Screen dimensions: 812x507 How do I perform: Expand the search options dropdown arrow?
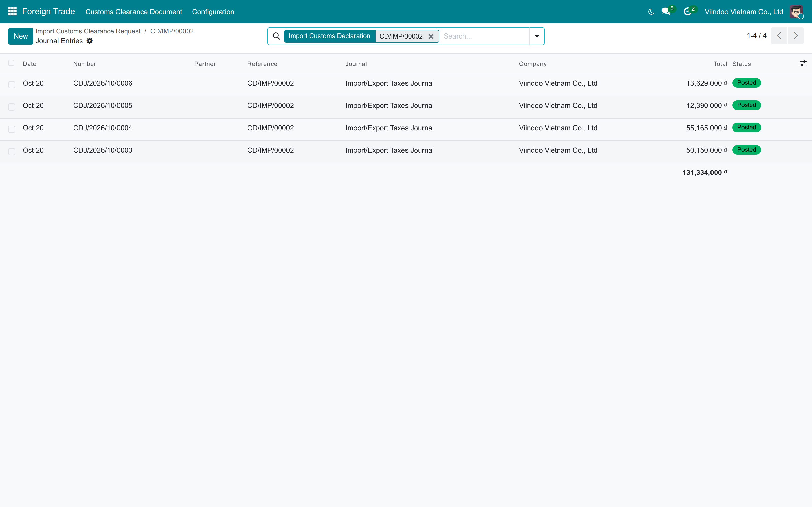pos(537,36)
